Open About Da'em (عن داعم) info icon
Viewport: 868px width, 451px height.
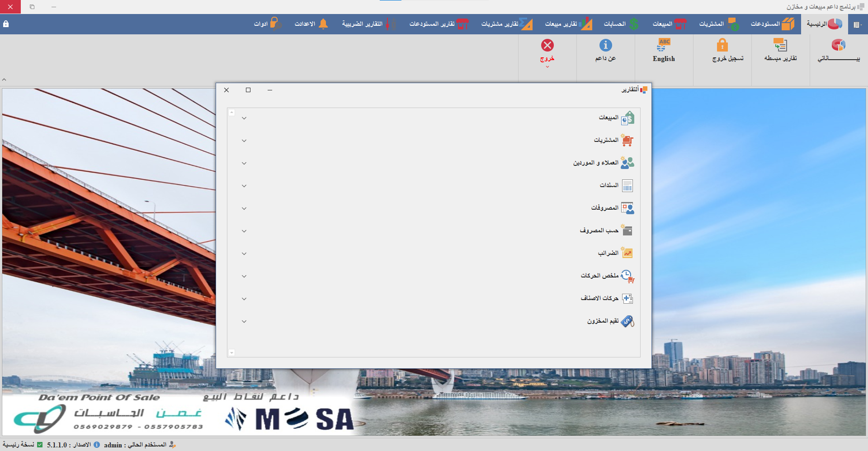605,46
